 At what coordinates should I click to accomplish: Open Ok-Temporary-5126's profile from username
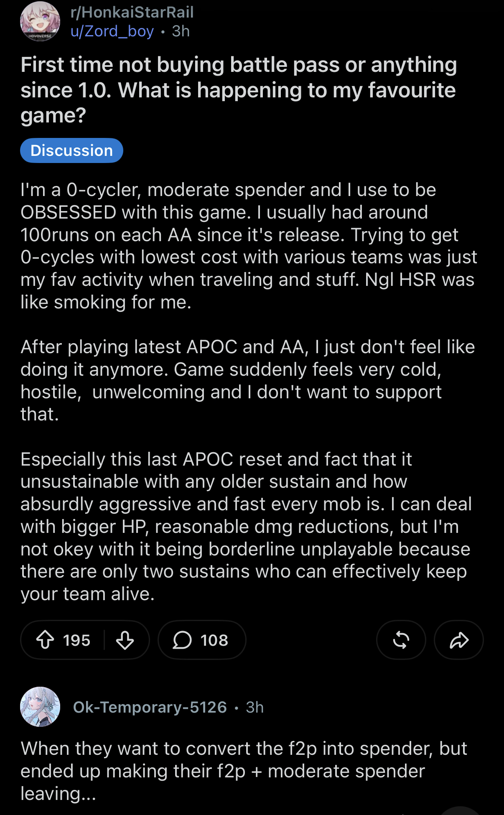click(150, 707)
